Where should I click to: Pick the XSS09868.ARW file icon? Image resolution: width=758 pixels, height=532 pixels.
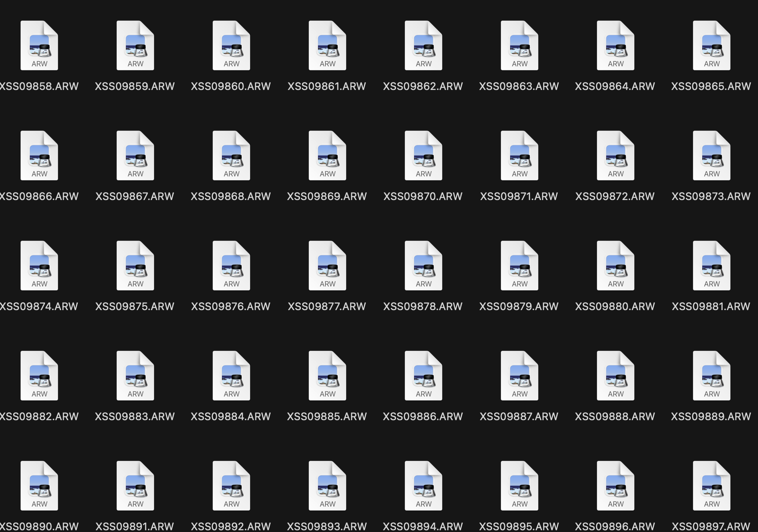pyautogui.click(x=231, y=155)
